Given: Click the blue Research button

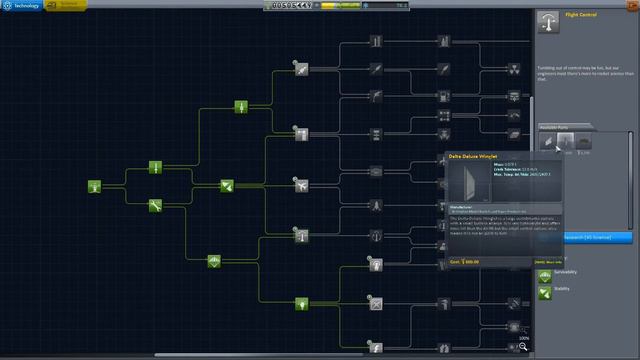Looking at the screenshot, I should pos(598,237).
